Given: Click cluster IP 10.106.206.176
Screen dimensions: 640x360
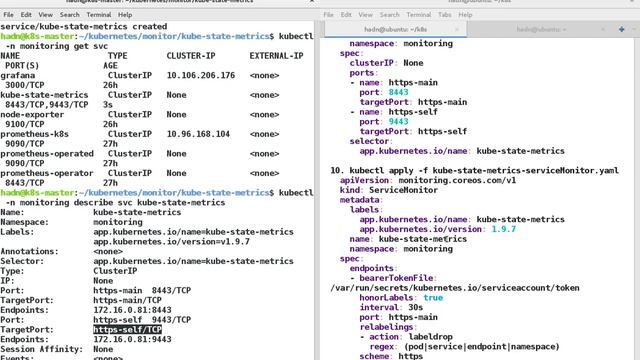Looking at the screenshot, I should tap(200, 76).
